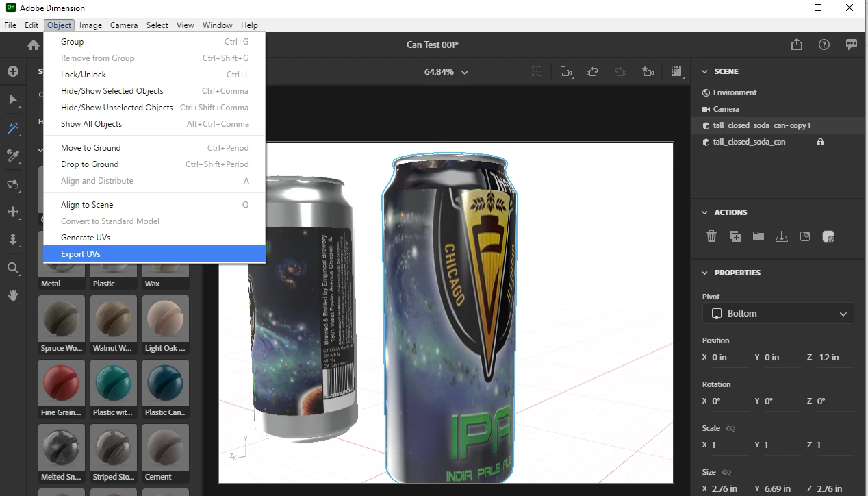
Task: Choose Export UVs from the Object menu
Action: 154,254
